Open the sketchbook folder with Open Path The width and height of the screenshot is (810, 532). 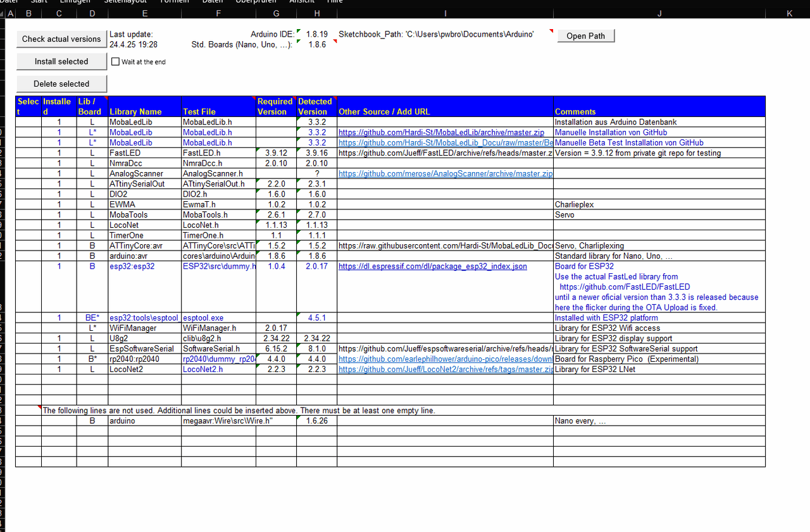pyautogui.click(x=585, y=36)
